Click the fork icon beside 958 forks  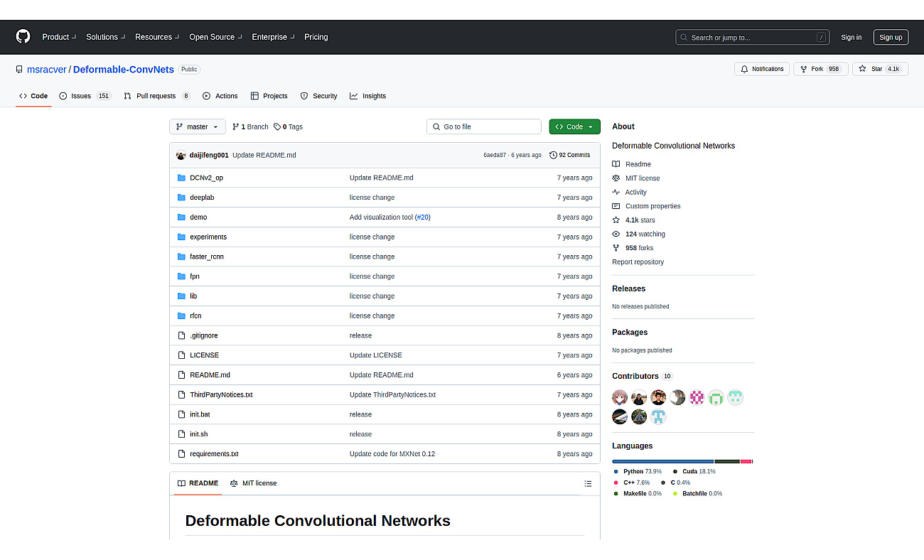click(x=616, y=248)
